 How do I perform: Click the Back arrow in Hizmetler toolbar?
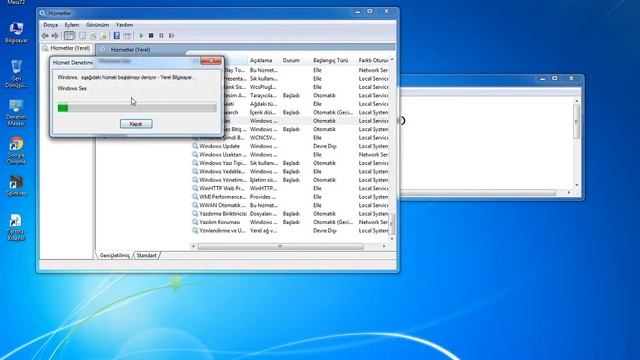click(45, 36)
